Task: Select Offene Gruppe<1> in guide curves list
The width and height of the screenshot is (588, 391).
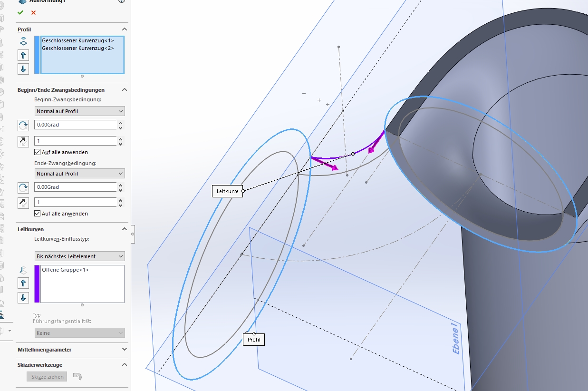Action: tap(65, 270)
